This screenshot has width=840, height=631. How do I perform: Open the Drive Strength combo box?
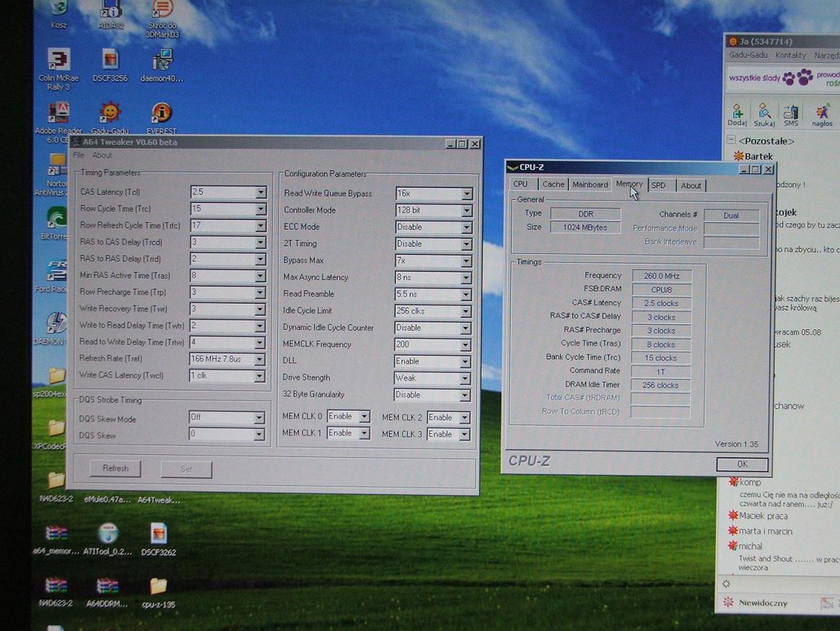coord(466,378)
